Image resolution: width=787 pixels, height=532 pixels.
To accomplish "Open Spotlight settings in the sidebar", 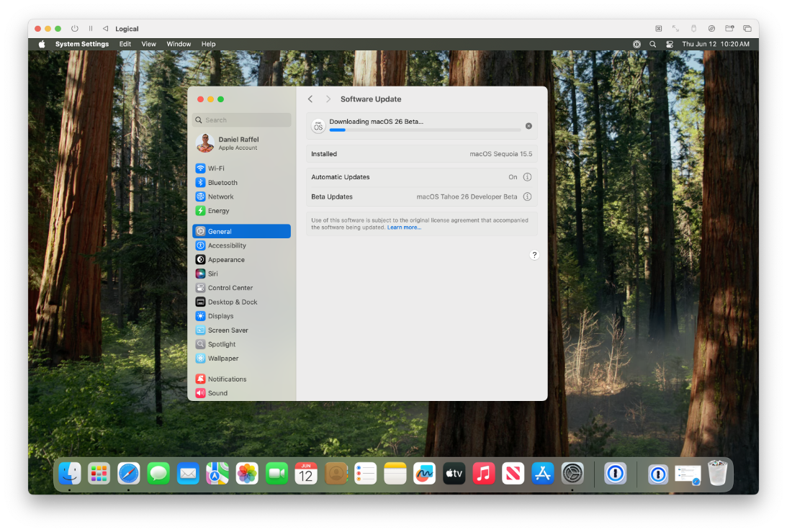I will [241, 344].
